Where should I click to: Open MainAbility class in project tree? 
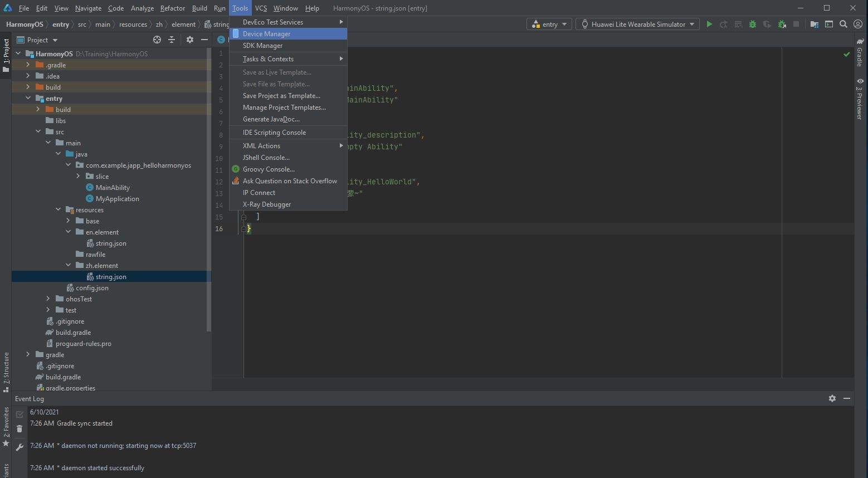[113, 188]
